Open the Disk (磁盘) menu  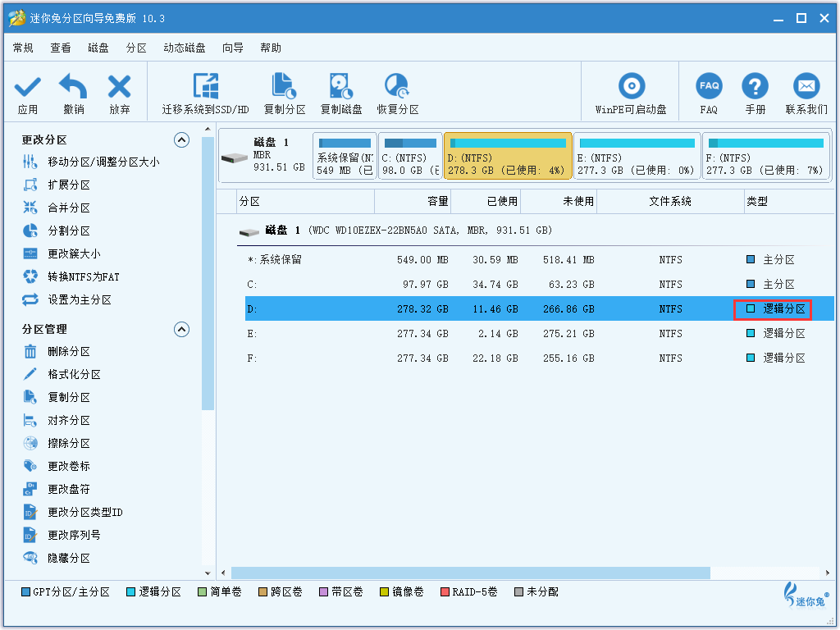point(98,48)
